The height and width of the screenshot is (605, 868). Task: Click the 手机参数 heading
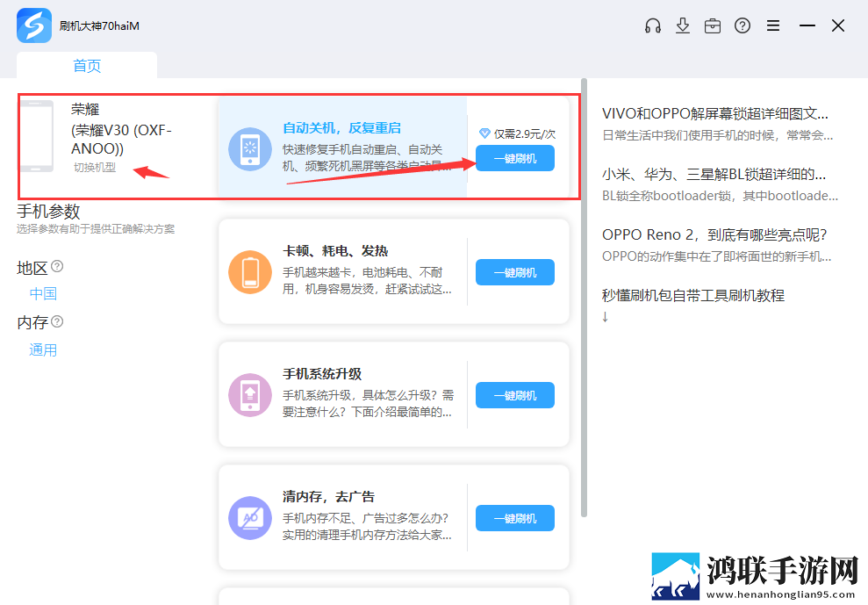(48, 211)
